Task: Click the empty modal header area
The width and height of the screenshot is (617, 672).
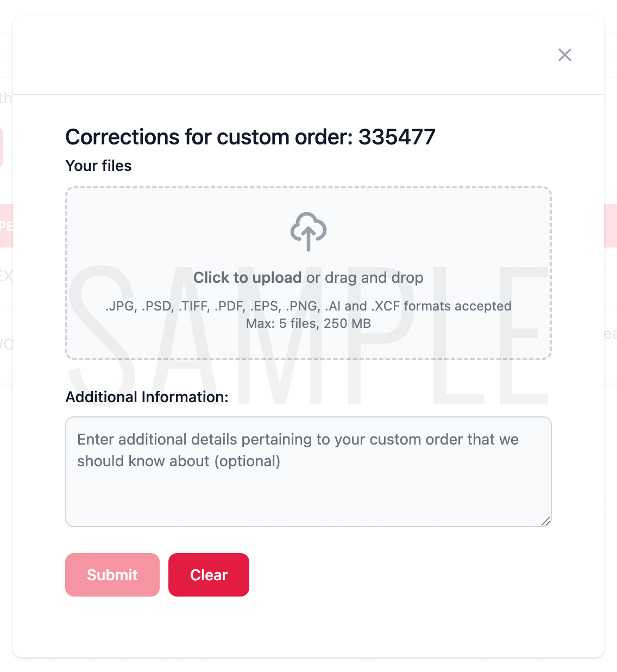Action: tap(282, 55)
